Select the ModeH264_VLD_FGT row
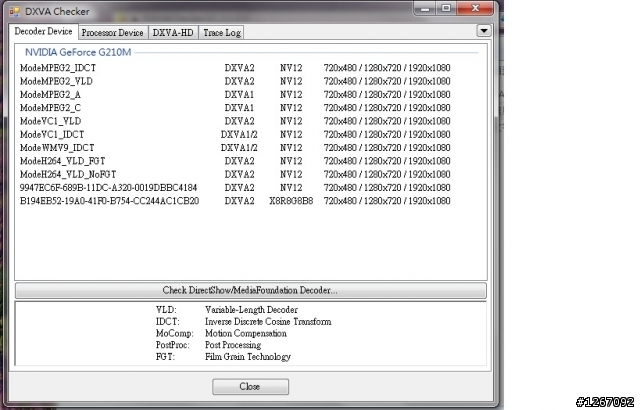 click(235, 161)
